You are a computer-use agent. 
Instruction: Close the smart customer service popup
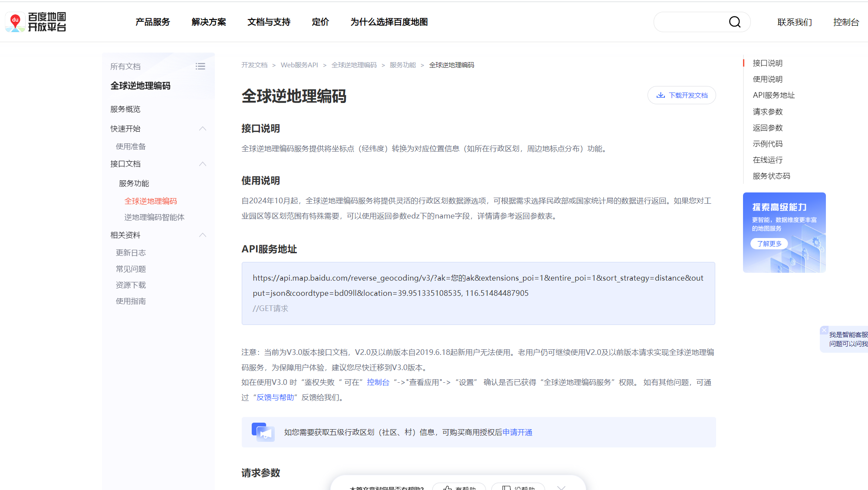[x=824, y=331]
